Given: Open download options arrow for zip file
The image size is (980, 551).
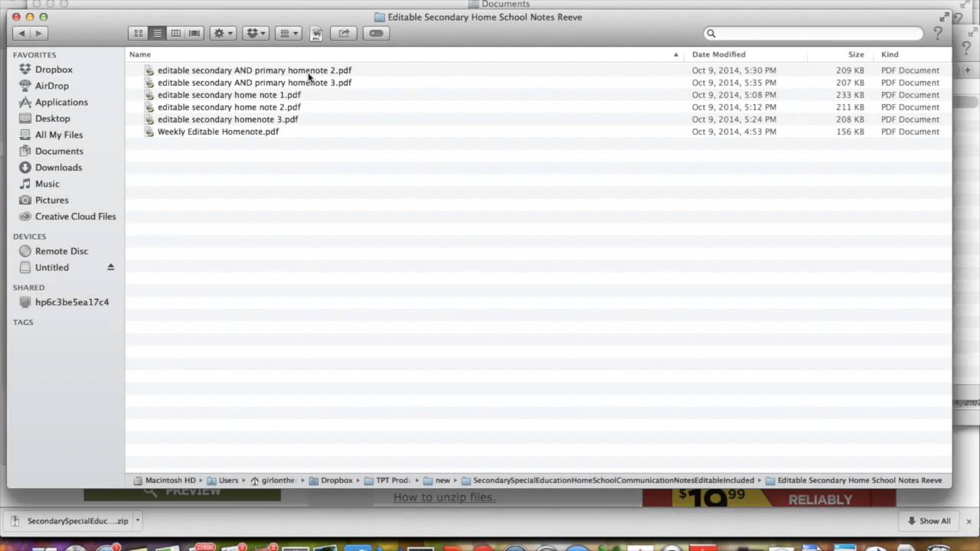Looking at the screenshot, I should point(138,520).
